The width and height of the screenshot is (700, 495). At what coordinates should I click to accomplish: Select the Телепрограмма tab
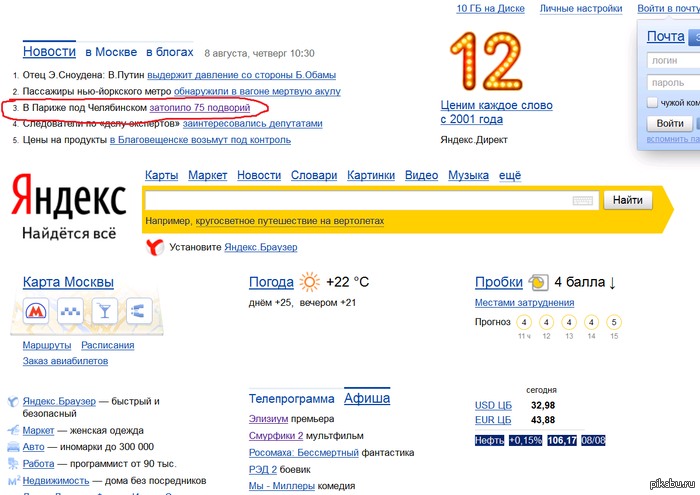292,399
